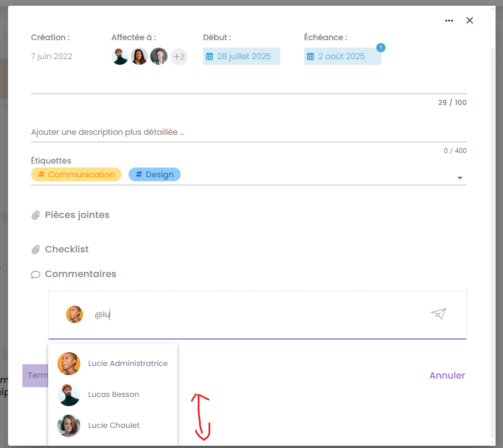Choose Lucie Chaulet in the suggestions

pos(112,426)
